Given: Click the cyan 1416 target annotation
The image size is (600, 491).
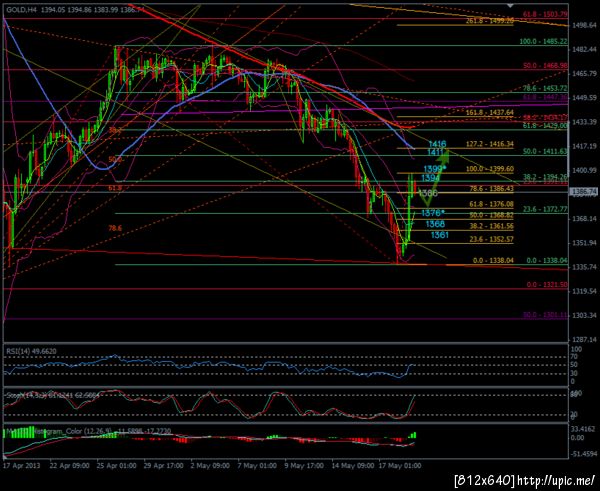Looking at the screenshot, I should (437, 144).
